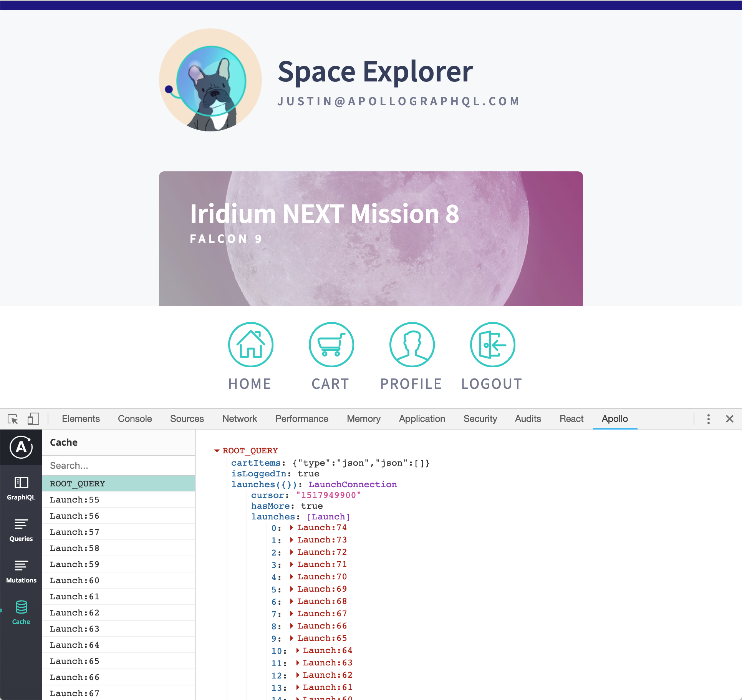
Task: Expand Launch:62 at index 12
Action: pos(298,675)
